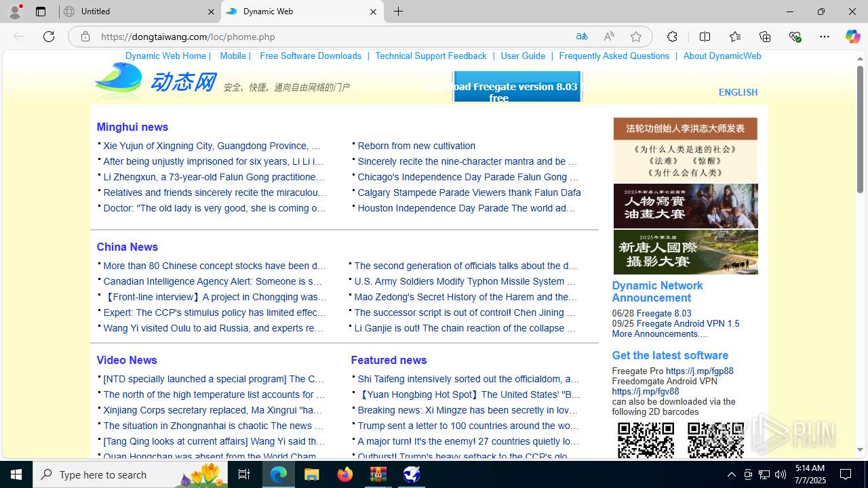This screenshot has height=488, width=868.
Task: Open Canadian Intelligence Agency Alert article
Action: pyautogui.click(x=213, y=281)
